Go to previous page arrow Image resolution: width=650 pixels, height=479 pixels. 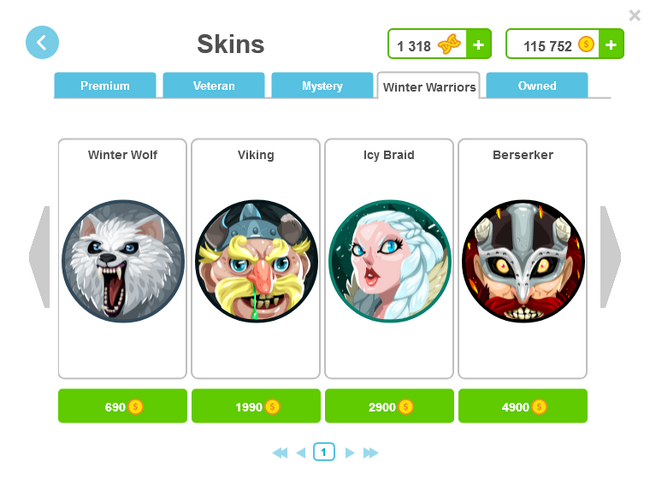(301, 452)
